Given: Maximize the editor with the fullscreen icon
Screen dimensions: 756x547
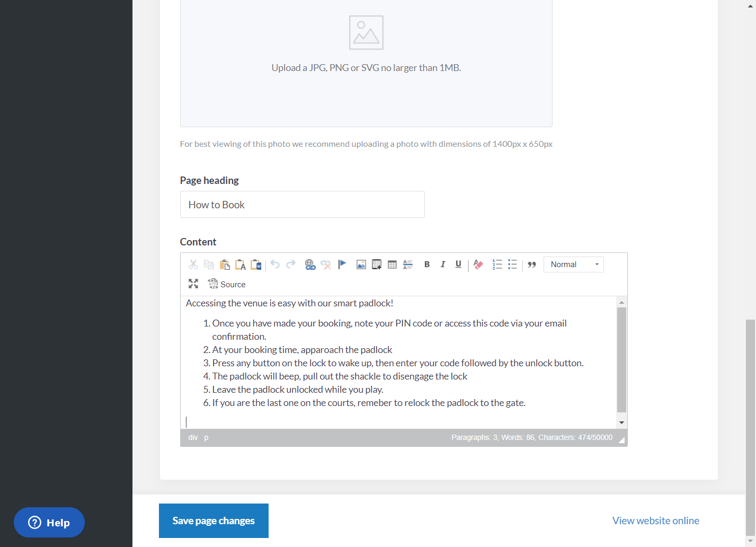Looking at the screenshot, I should (193, 284).
